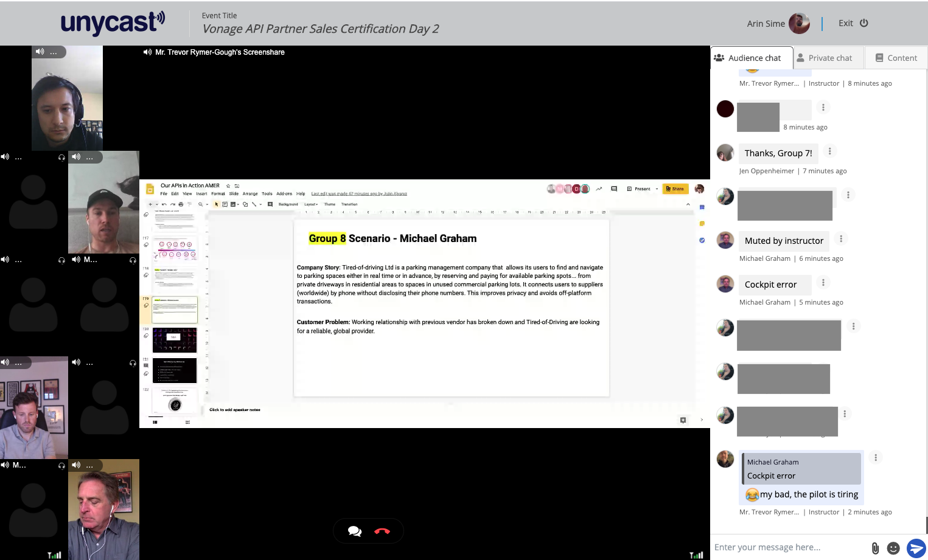Screen dimensions: 928x560
Task: Click the Transition button in Slides toolbar
Action: click(349, 204)
